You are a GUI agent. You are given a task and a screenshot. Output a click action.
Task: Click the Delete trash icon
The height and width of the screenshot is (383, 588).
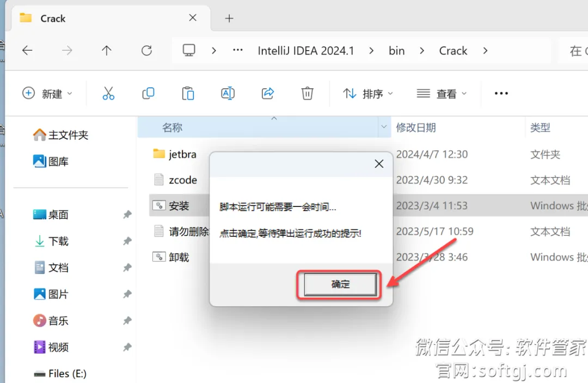307,93
